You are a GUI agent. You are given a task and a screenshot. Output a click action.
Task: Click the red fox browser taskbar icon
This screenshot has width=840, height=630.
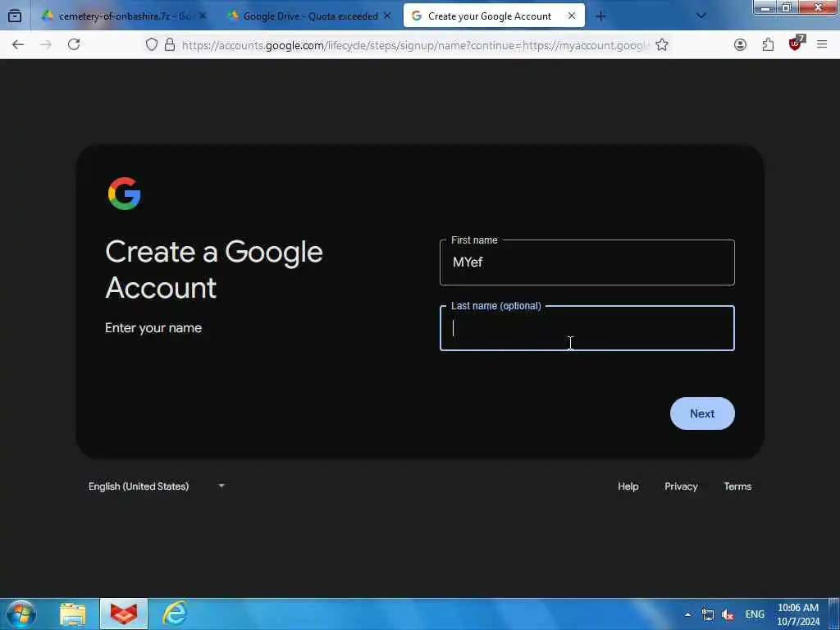tap(124, 614)
